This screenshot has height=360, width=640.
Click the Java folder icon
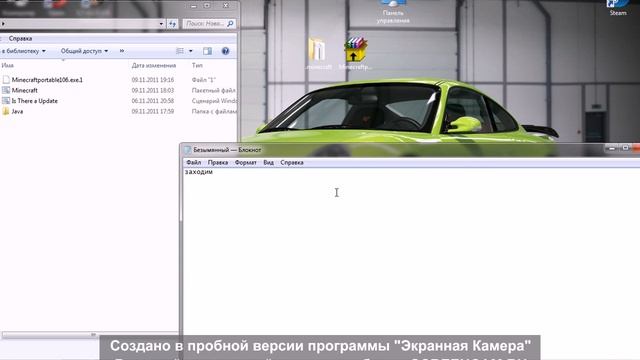tap(6, 111)
